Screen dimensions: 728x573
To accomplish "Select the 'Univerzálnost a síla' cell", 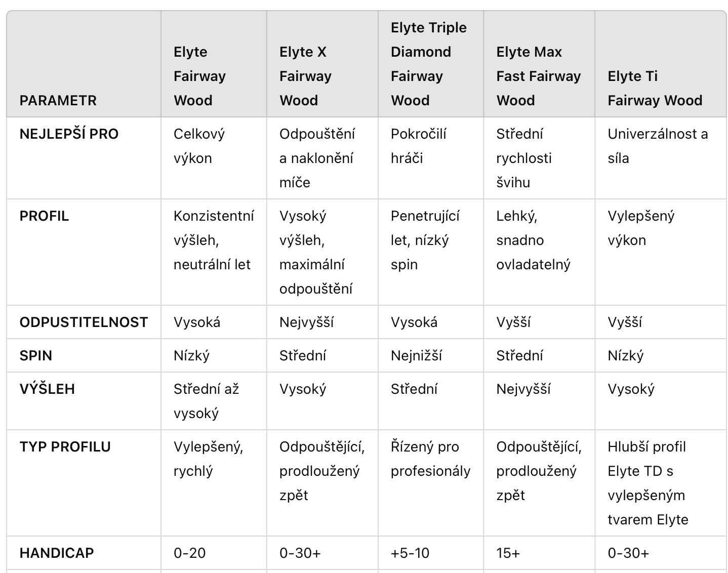I will (658, 146).
